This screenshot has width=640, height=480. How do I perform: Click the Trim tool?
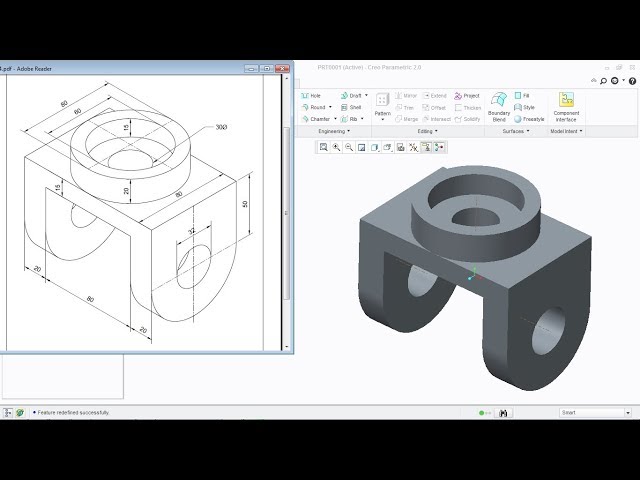(x=405, y=107)
